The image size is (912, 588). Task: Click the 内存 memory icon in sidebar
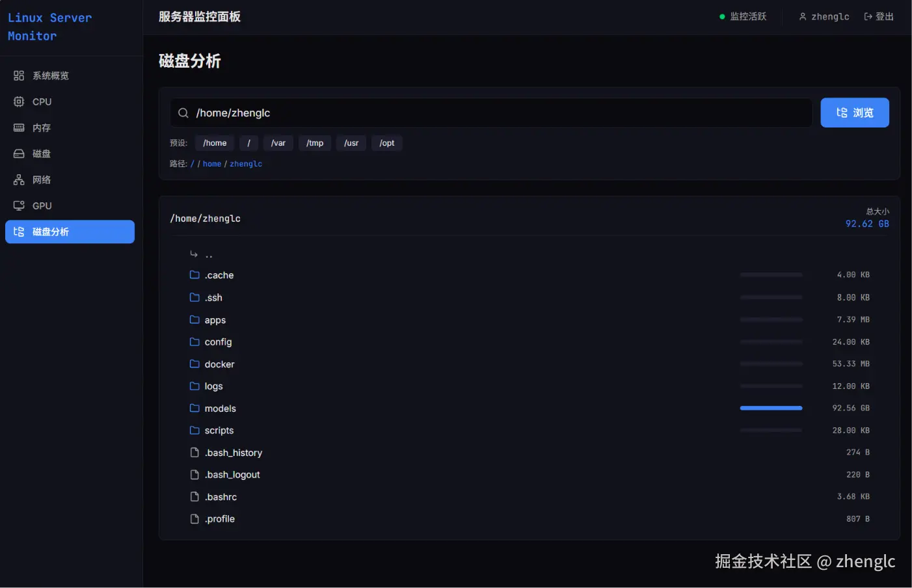point(19,127)
